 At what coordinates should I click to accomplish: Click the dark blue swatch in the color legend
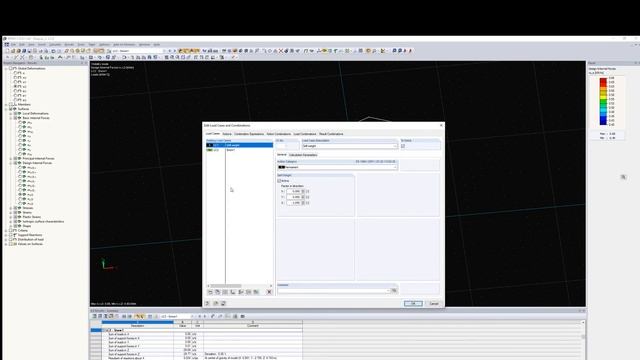pyautogui.click(x=603, y=121)
